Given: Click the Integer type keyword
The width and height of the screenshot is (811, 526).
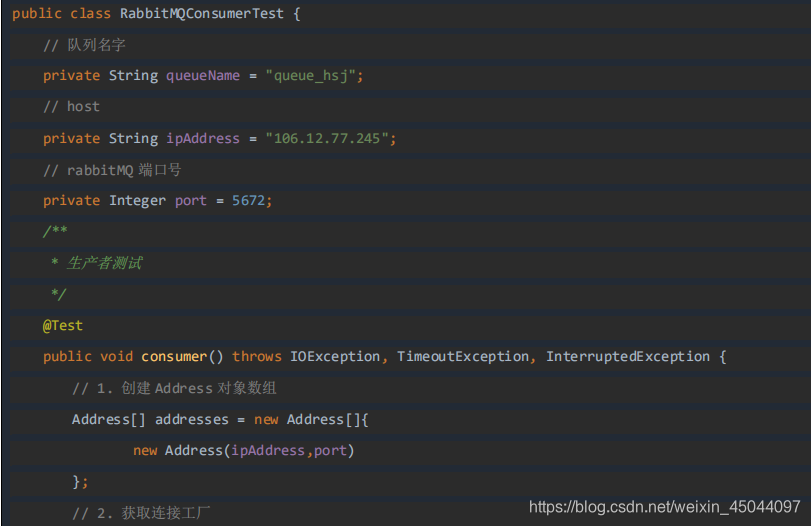Looking at the screenshot, I should (x=138, y=201).
